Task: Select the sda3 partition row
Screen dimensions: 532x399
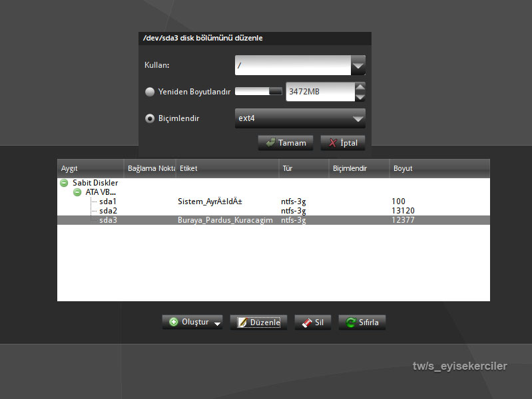Action: coord(274,220)
